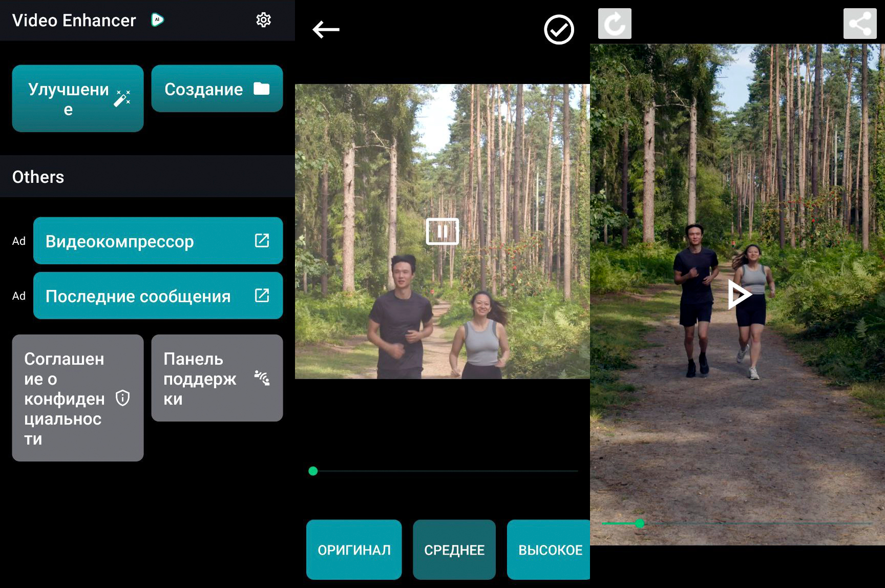Select СРЕДНЕЕ quality option
Screen dimensions: 885x588
click(454, 550)
